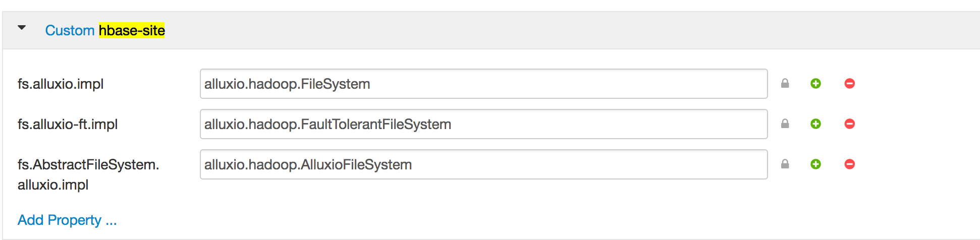Click green plus beside AlluxioFileSystem value

pyautogui.click(x=815, y=164)
